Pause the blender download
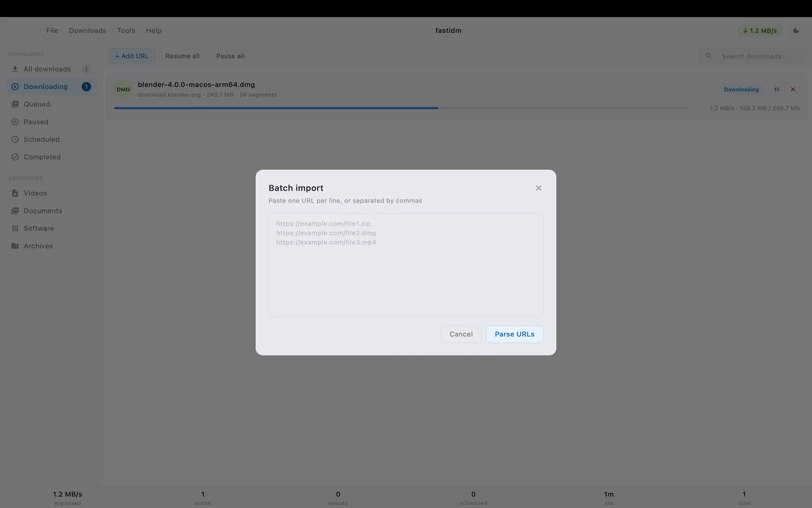Image resolution: width=812 pixels, height=508 pixels. click(x=776, y=89)
